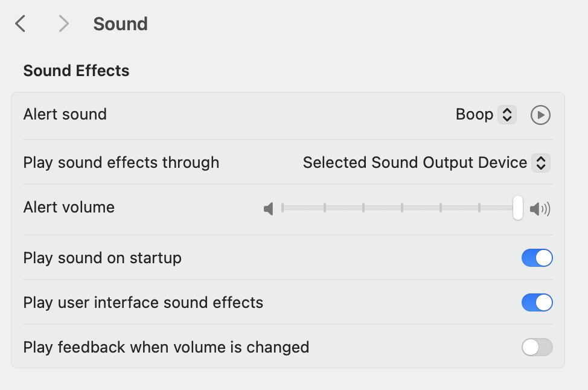Click the Play sound on startup label
The width and height of the screenshot is (588, 390).
point(102,258)
